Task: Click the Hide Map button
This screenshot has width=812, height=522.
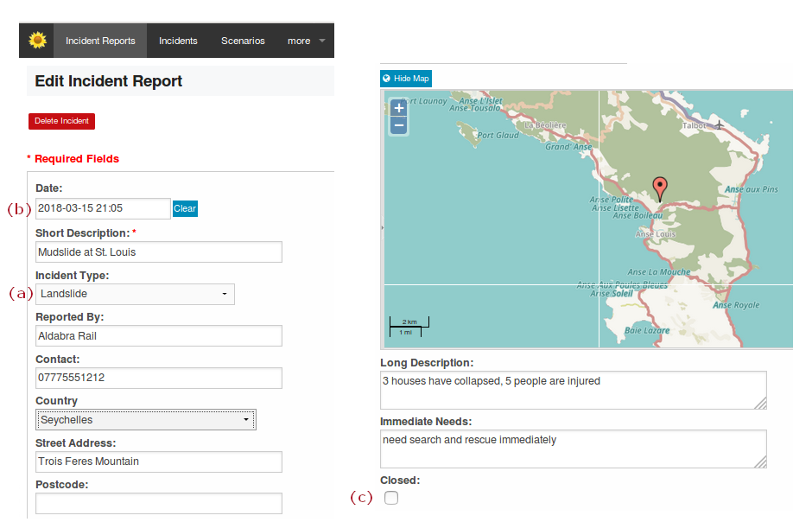Action: tap(406, 79)
